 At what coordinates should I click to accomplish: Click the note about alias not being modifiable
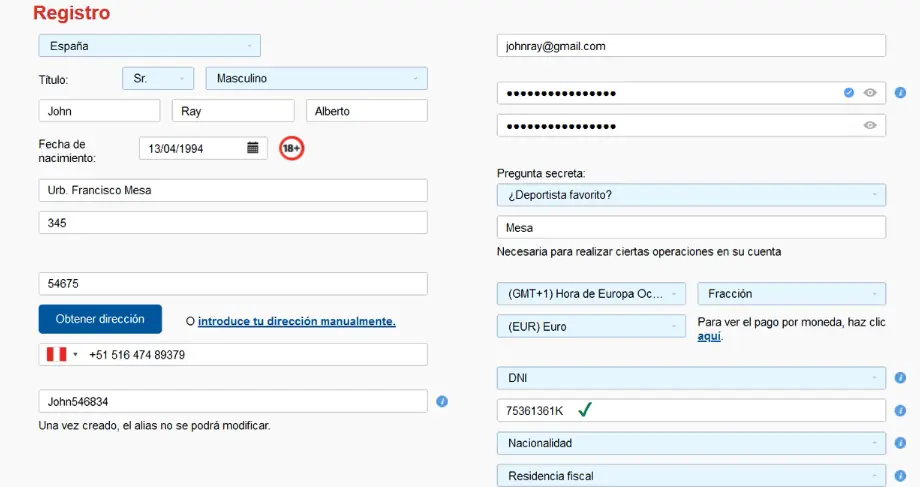pos(154,425)
